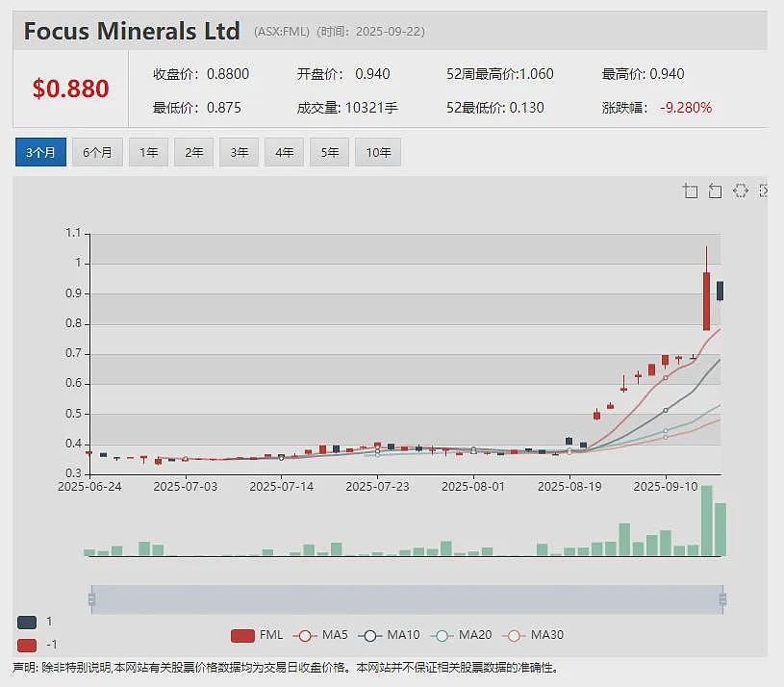Click the 声明 disclaimer text

click(286, 668)
